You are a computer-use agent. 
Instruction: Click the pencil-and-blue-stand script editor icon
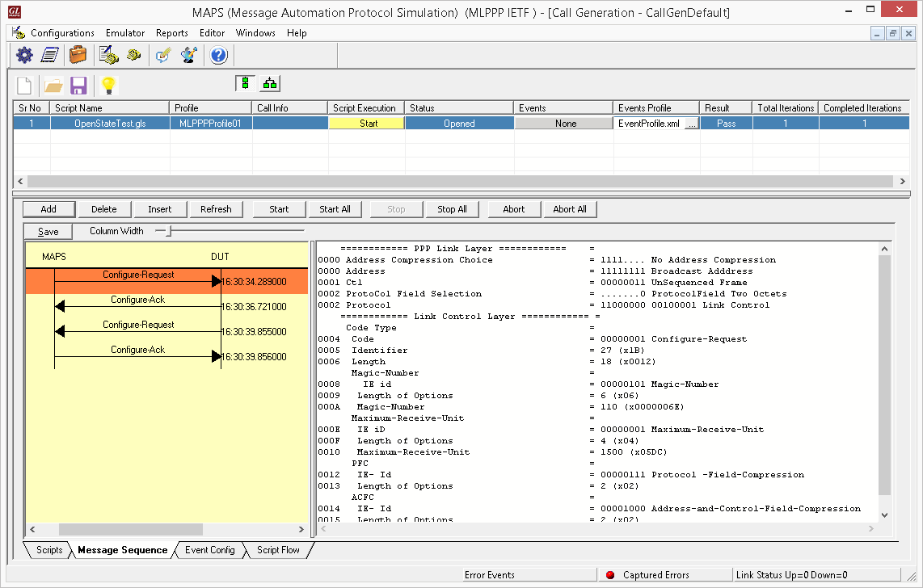coord(189,55)
